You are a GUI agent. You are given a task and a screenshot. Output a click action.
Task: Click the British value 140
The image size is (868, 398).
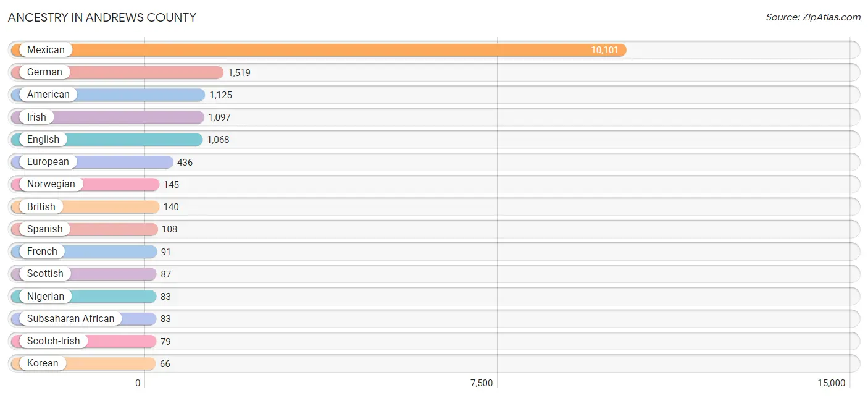click(x=171, y=207)
